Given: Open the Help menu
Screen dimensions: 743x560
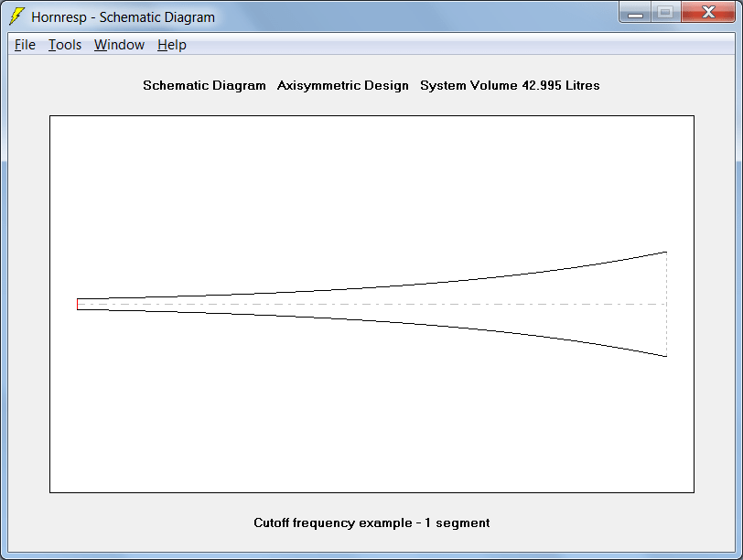Looking at the screenshot, I should click(172, 45).
